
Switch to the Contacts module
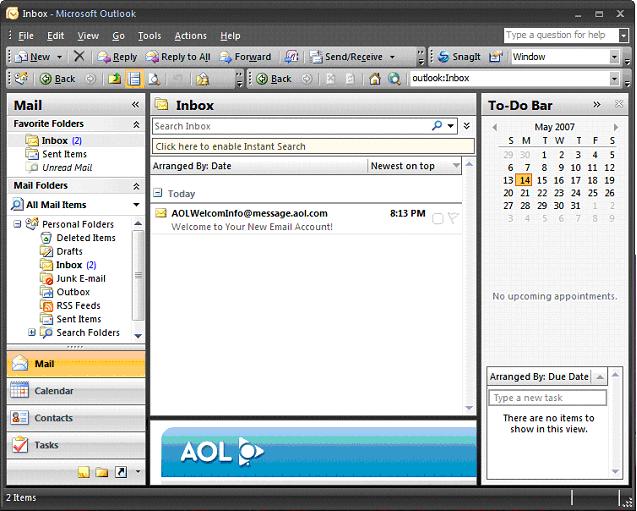[76, 418]
